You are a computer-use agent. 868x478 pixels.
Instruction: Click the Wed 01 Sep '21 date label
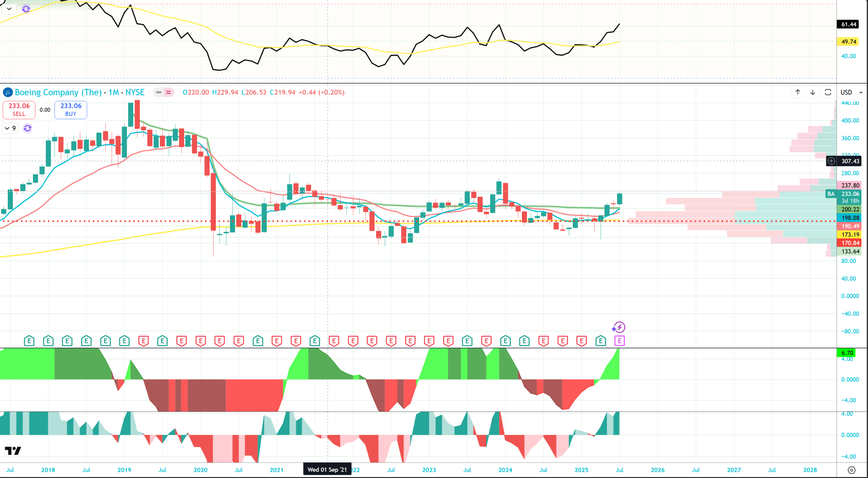point(327,470)
